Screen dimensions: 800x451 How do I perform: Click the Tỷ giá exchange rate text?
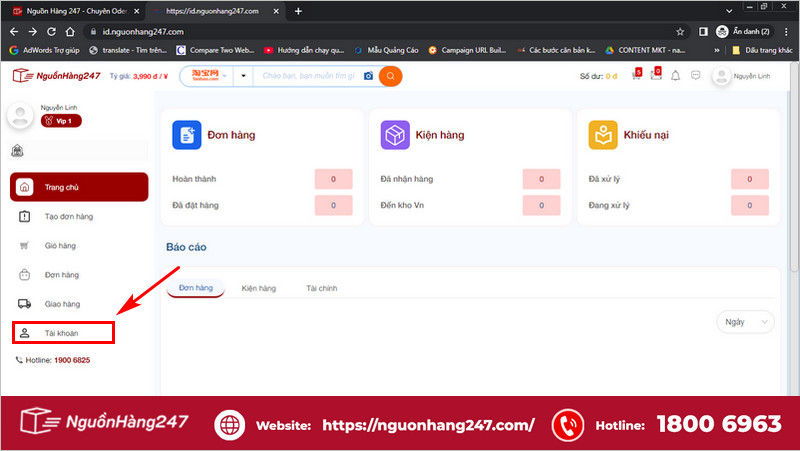[x=139, y=76]
